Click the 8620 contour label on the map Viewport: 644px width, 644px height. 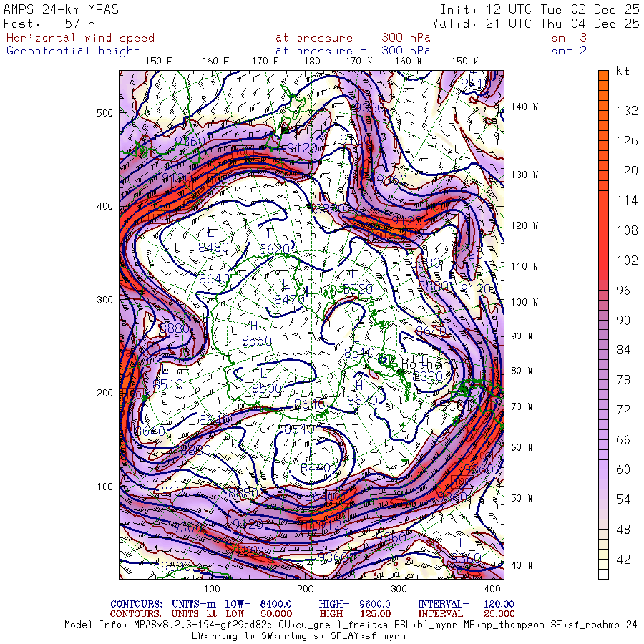[x=274, y=249]
